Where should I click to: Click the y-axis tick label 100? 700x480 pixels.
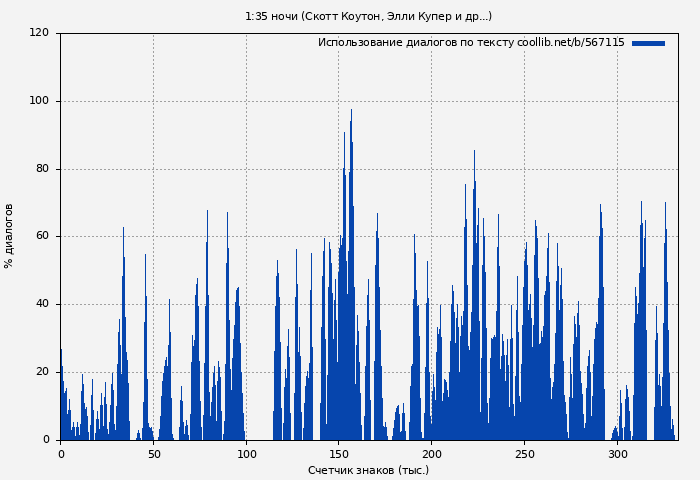tap(39, 101)
